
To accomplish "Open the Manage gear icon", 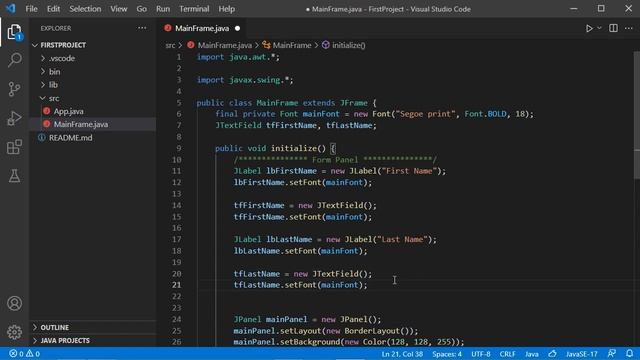I will coord(14,332).
